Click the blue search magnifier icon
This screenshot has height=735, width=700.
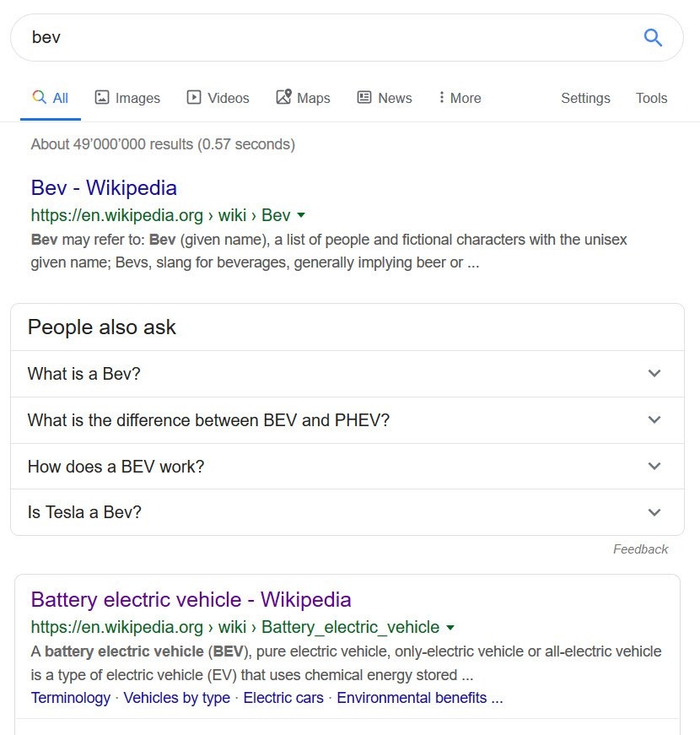653,37
